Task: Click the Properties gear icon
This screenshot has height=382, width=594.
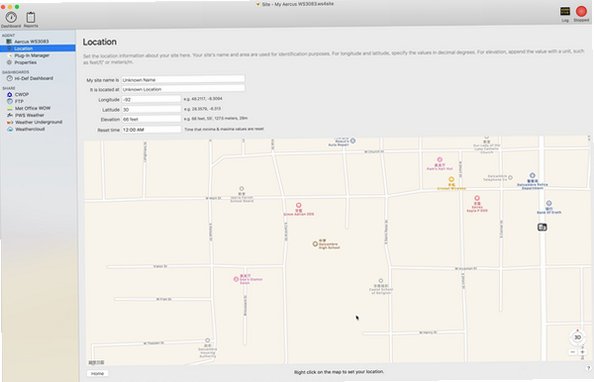Action: click(9, 62)
